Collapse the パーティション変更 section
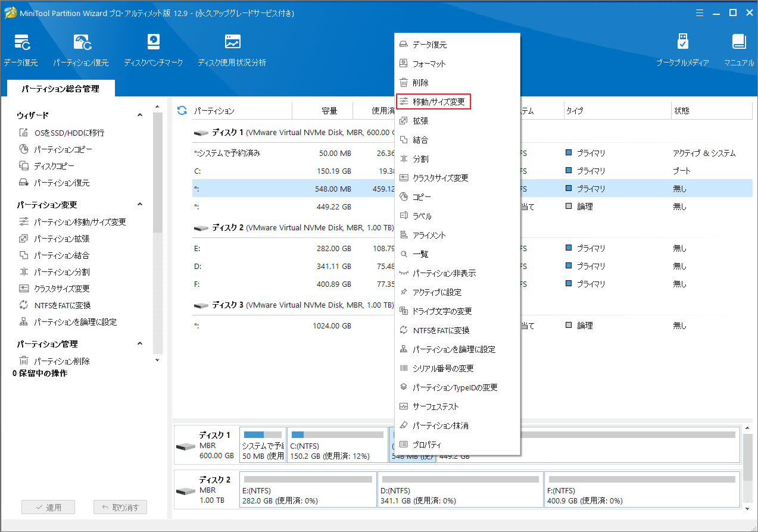758x532 pixels. 140,204
